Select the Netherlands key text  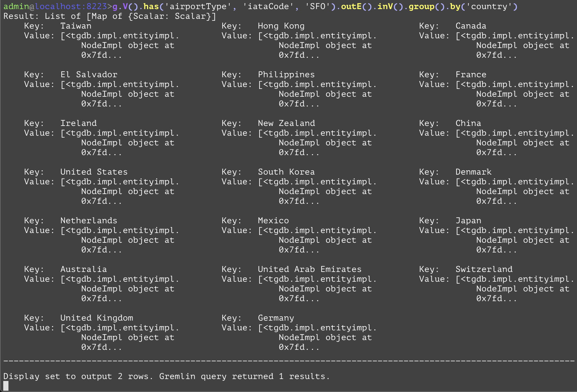click(89, 221)
